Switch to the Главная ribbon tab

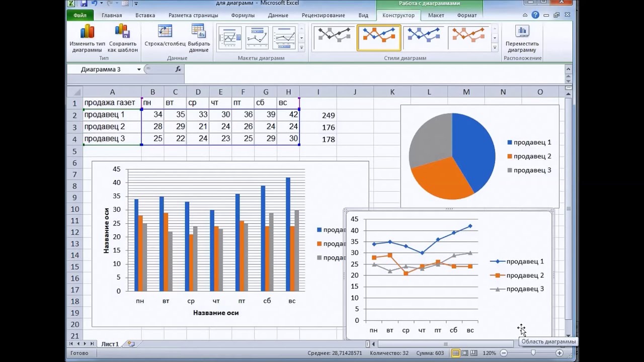(x=112, y=15)
